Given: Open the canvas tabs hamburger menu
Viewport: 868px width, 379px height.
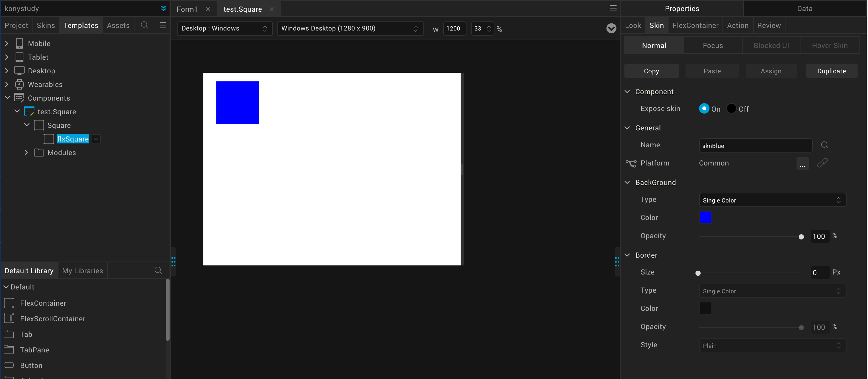Looking at the screenshot, I should coord(613,8).
